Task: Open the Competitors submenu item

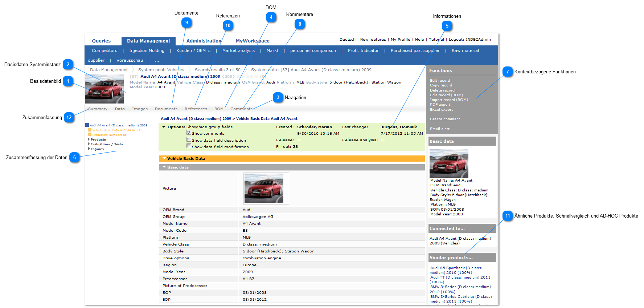Action: coord(104,50)
